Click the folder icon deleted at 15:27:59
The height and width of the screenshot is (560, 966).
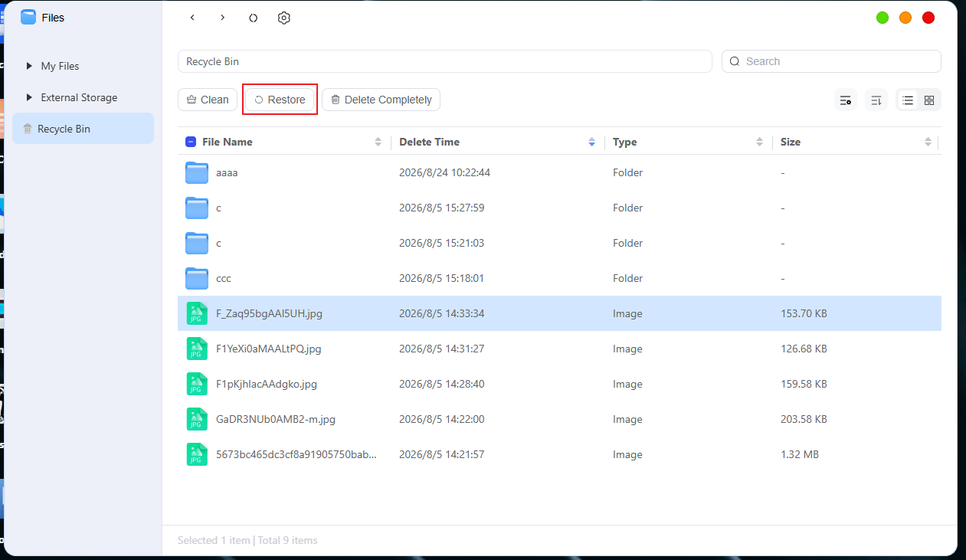tap(197, 208)
